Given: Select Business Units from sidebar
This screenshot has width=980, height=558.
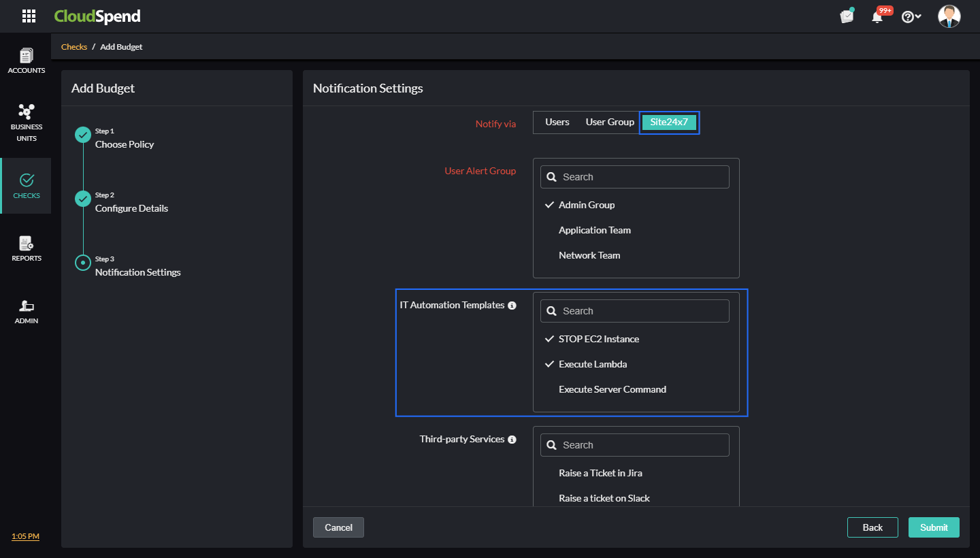Looking at the screenshot, I should click(26, 122).
